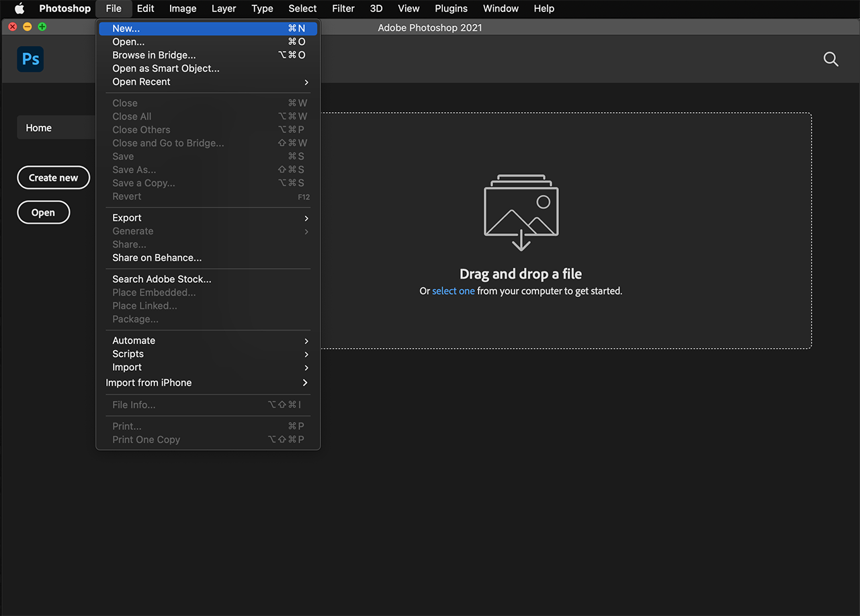The image size is (860, 616).
Task: Open the View menu
Action: coord(408,9)
